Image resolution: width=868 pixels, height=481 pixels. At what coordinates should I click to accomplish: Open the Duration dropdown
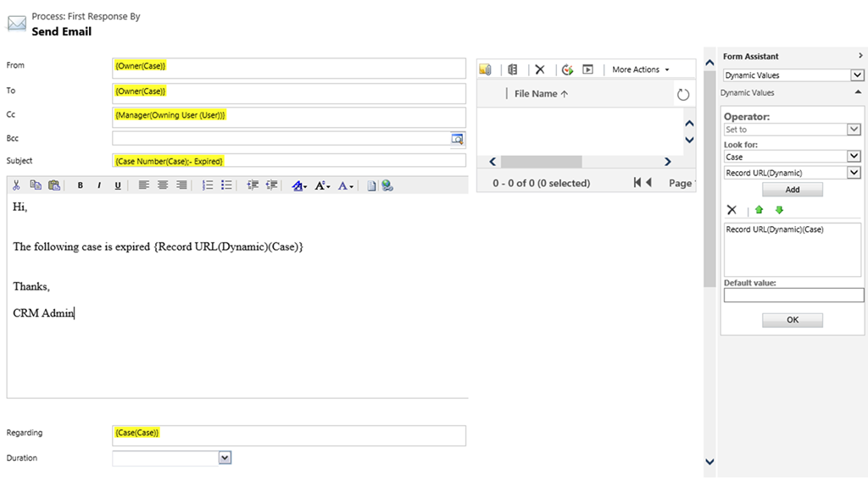225,458
